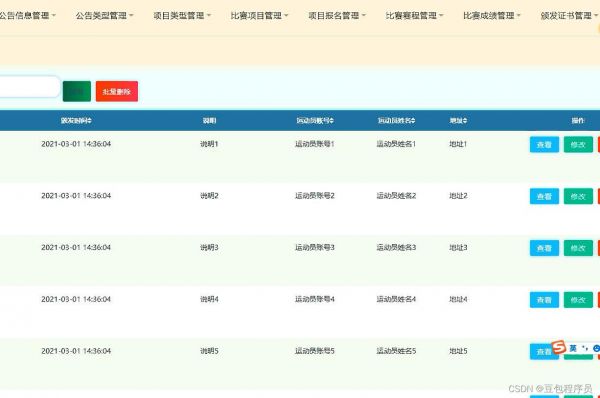
Task: Click 修改 for the 说明2 row
Action: (x=578, y=196)
